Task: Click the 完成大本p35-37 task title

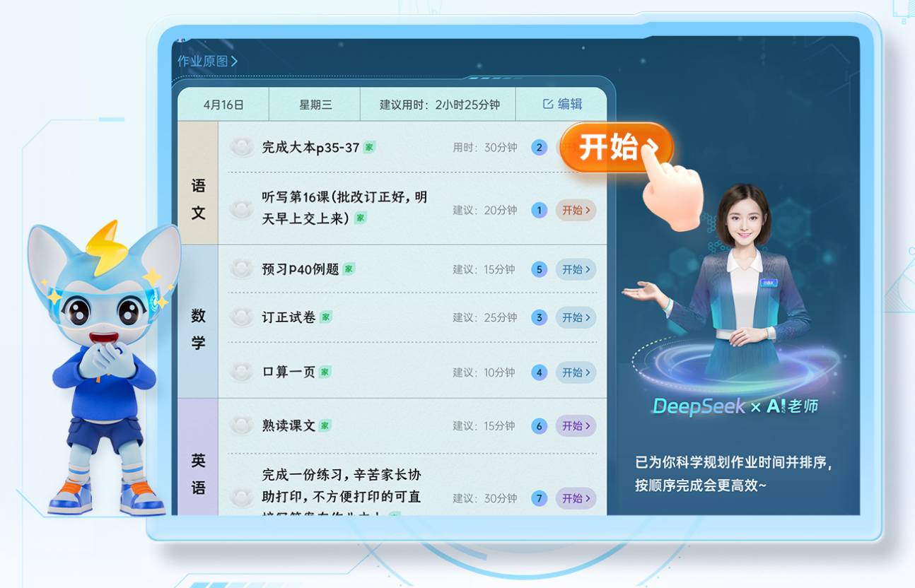Action: (310, 148)
